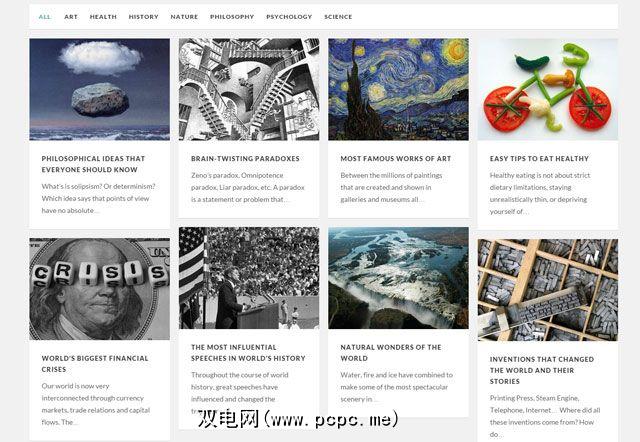Open the SCIENCE category
This screenshot has height=442, width=640.
338,17
